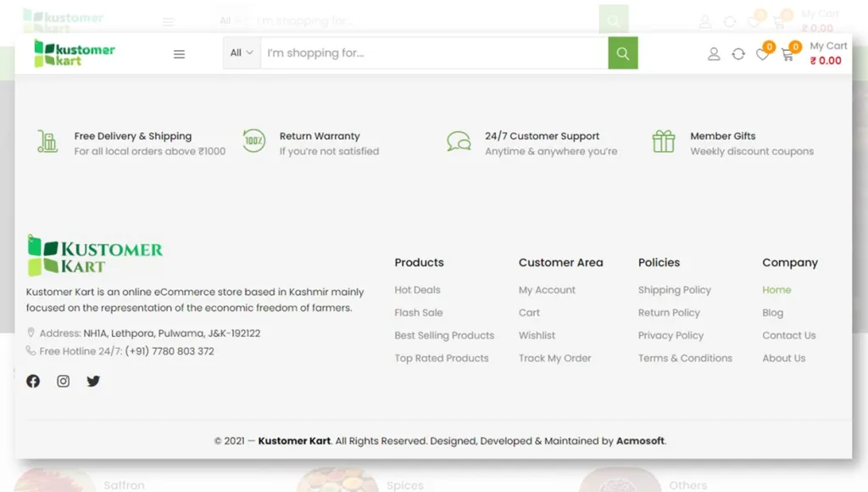
Task: Go to Best Selling Products
Action: [444, 335]
